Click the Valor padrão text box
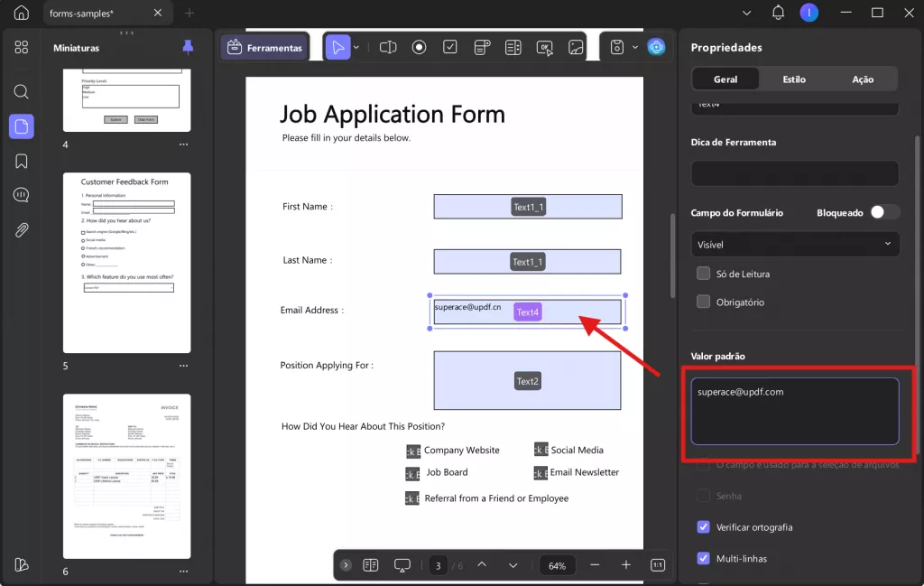 coord(795,411)
